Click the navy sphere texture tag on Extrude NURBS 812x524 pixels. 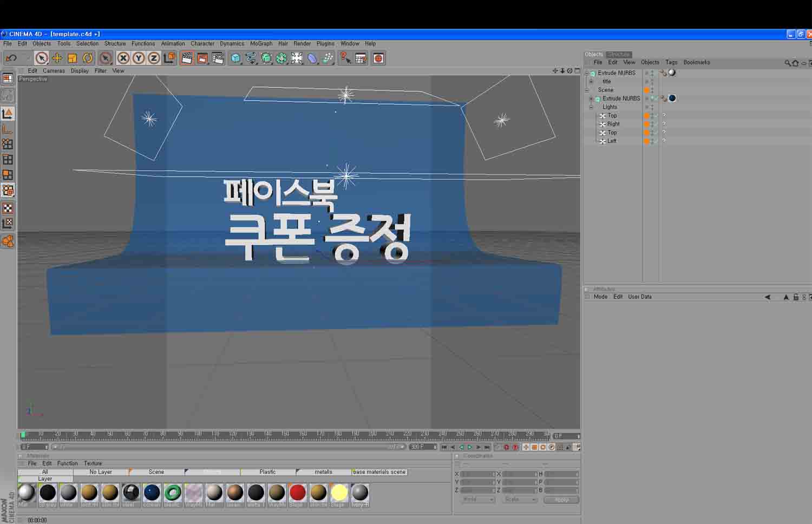[x=672, y=99]
